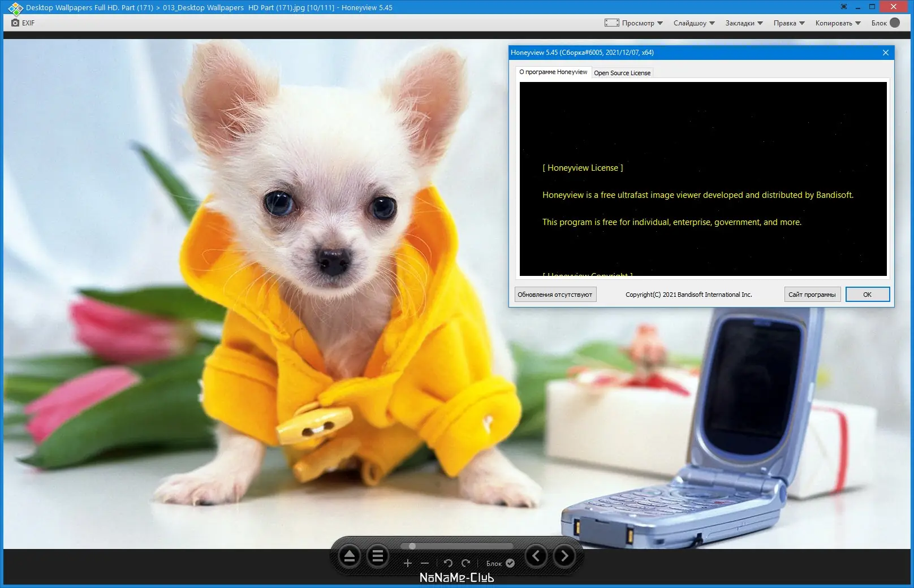Switch to the Open Source License tab
Viewport: 914px width, 588px height.
coord(622,73)
